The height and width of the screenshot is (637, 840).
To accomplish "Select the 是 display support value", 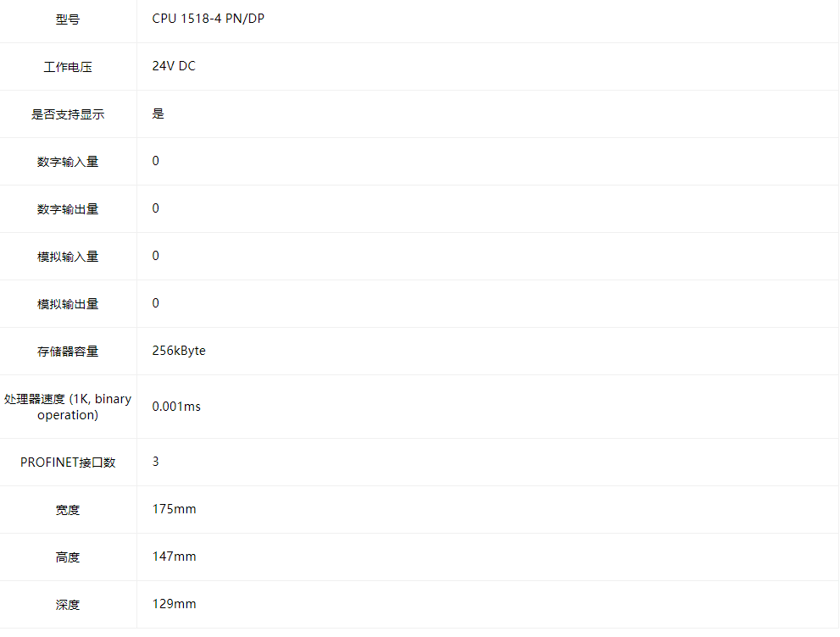I will pos(158,114).
